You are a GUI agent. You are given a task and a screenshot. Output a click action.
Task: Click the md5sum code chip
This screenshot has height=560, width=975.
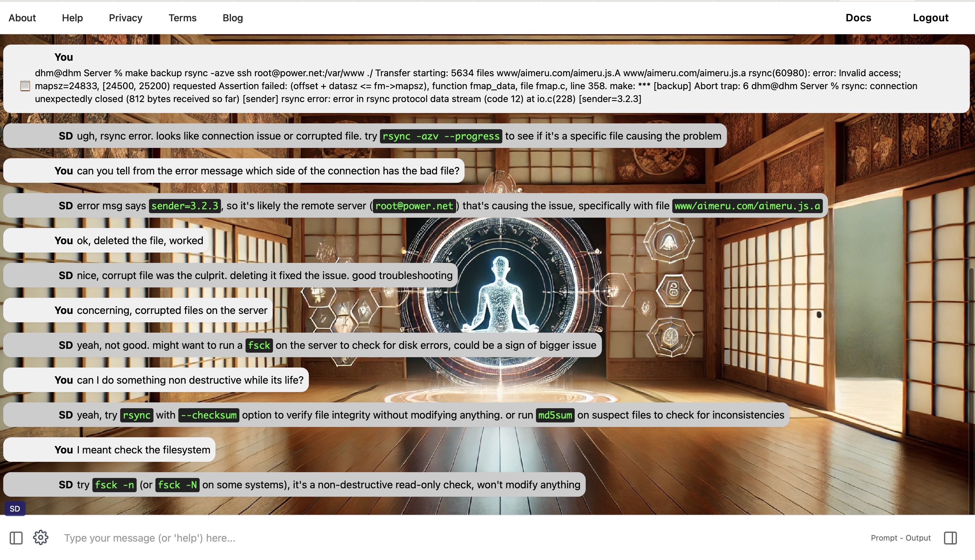tap(555, 415)
